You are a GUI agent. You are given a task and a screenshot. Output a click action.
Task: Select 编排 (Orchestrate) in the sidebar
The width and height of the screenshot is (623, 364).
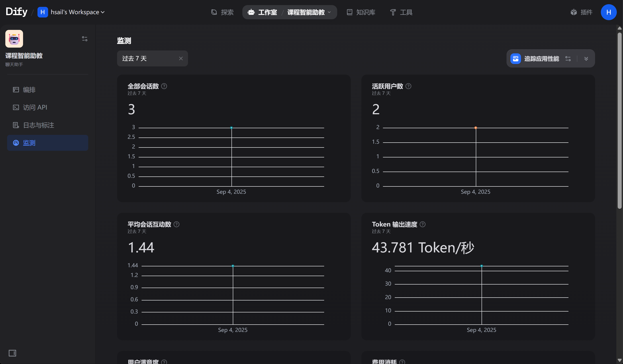tap(48, 90)
